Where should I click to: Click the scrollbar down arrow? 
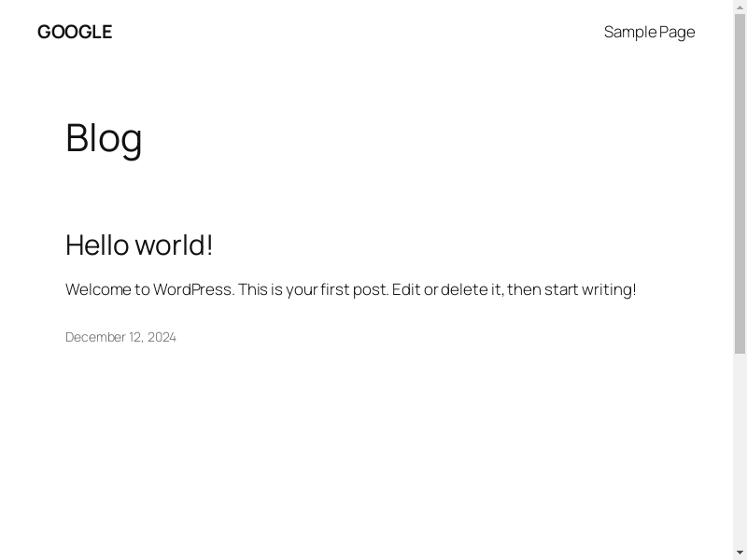coord(740,553)
